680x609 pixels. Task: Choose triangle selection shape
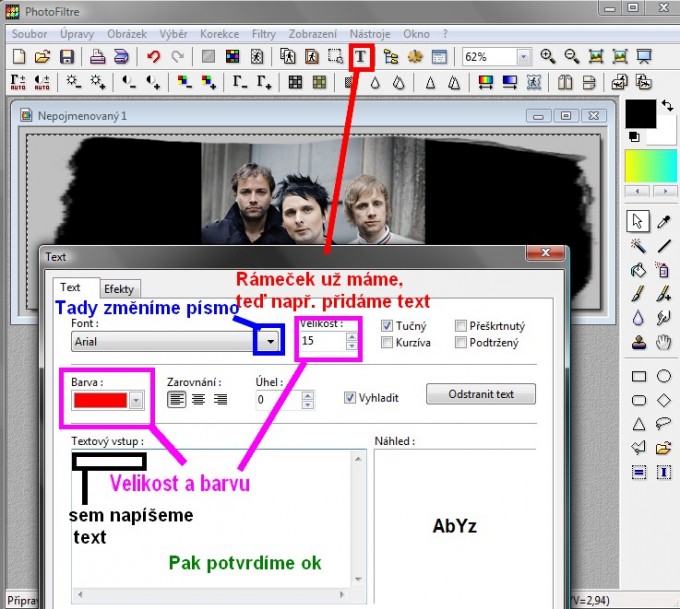point(639,424)
